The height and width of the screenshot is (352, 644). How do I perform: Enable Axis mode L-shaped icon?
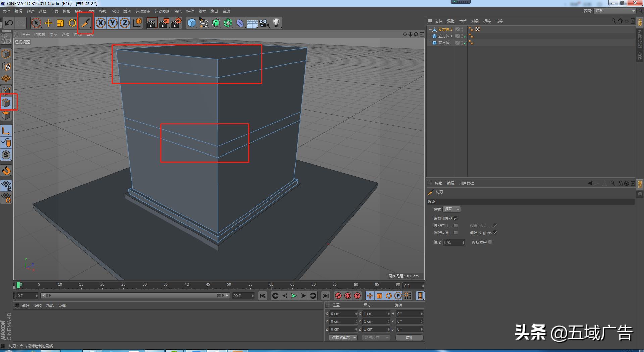(6, 131)
